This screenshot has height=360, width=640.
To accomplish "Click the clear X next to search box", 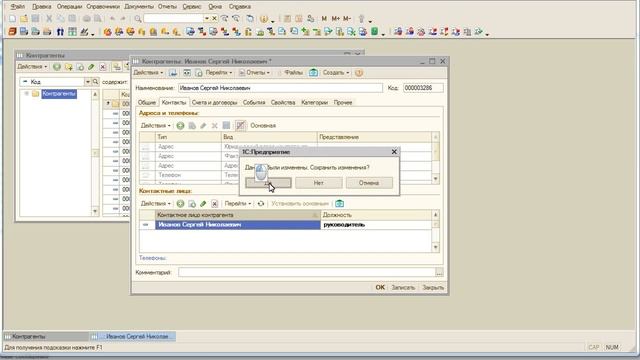I will pos(214,18).
